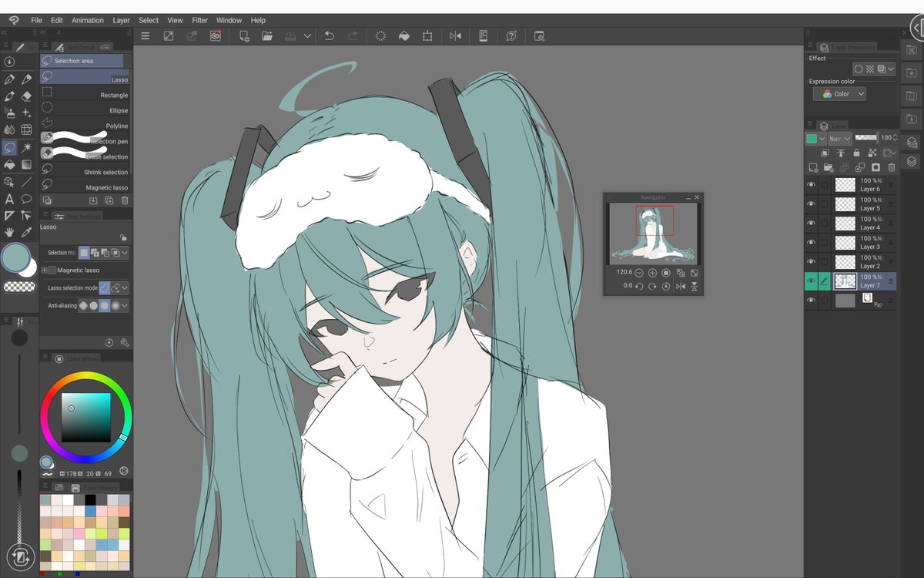
Task: Click the Layer 7 thumbnail
Action: [845, 281]
